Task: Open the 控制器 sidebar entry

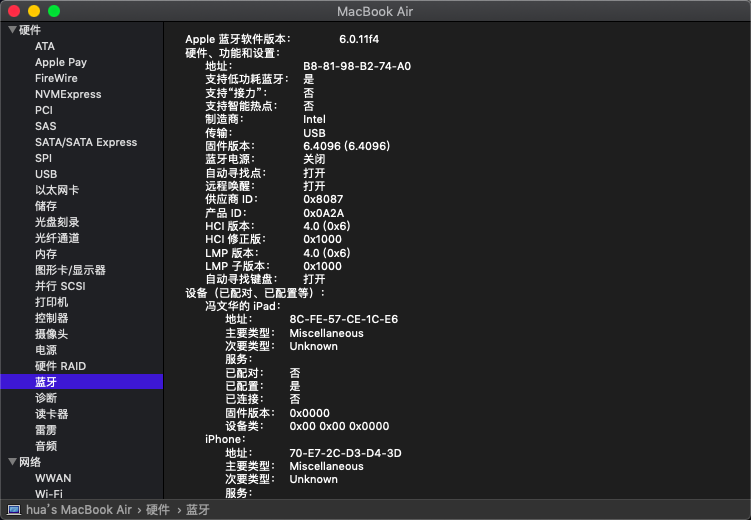Action: click(x=51, y=318)
